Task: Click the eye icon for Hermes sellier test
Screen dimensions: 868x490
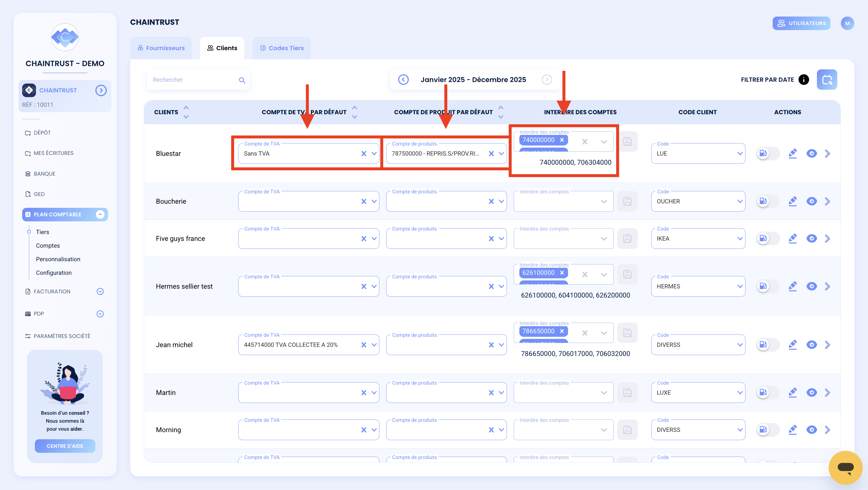Action: (x=811, y=286)
